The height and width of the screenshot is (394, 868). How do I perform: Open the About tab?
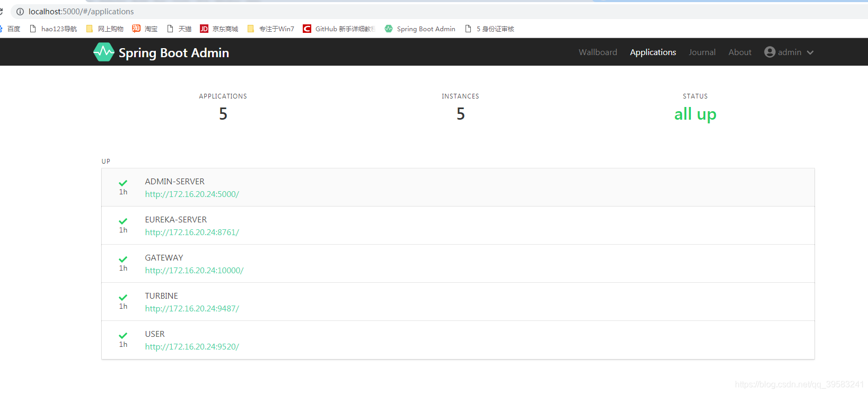coord(740,52)
